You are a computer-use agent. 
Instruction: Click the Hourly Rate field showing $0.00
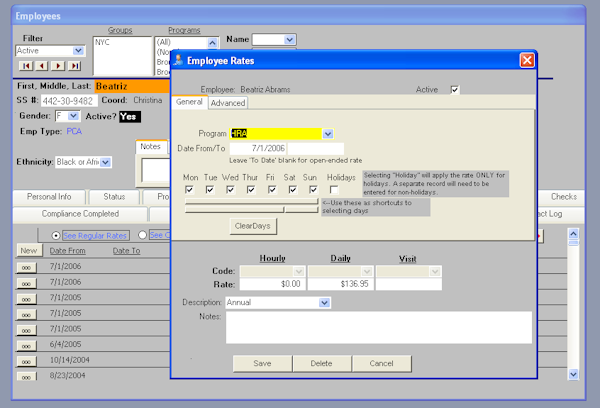272,284
